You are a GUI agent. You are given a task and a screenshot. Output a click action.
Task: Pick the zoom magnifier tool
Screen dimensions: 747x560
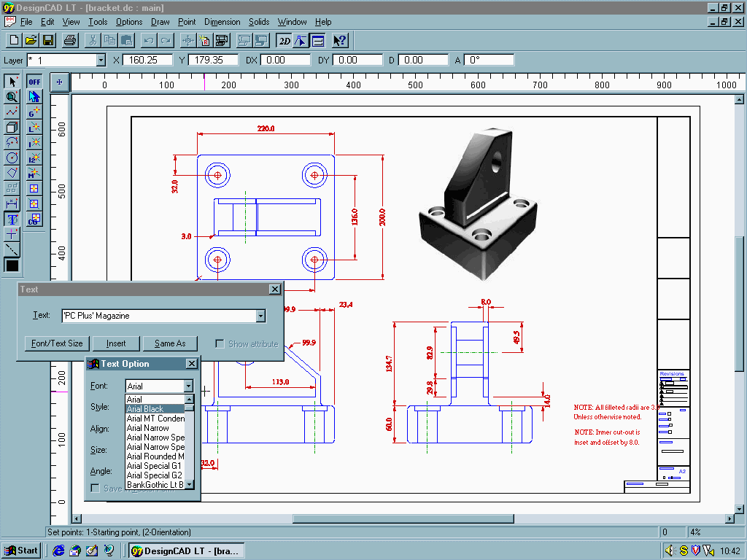(x=12, y=97)
